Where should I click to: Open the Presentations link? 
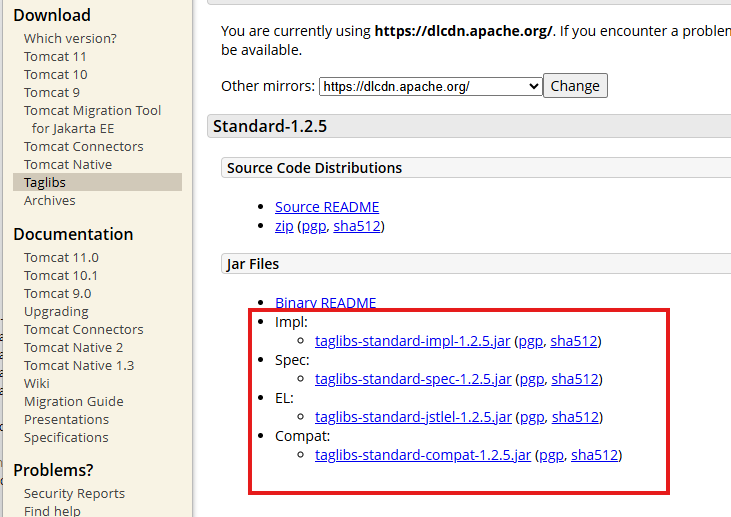tap(66, 420)
